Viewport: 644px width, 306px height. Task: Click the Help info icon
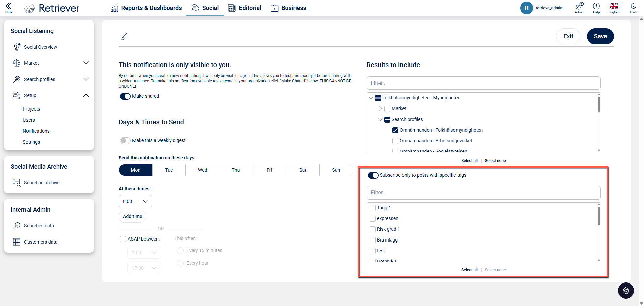click(596, 6)
